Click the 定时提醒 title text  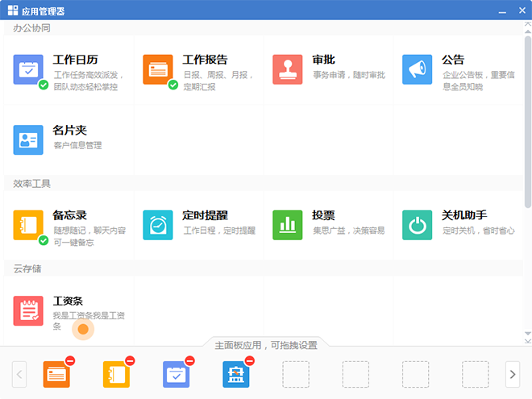[205, 215]
